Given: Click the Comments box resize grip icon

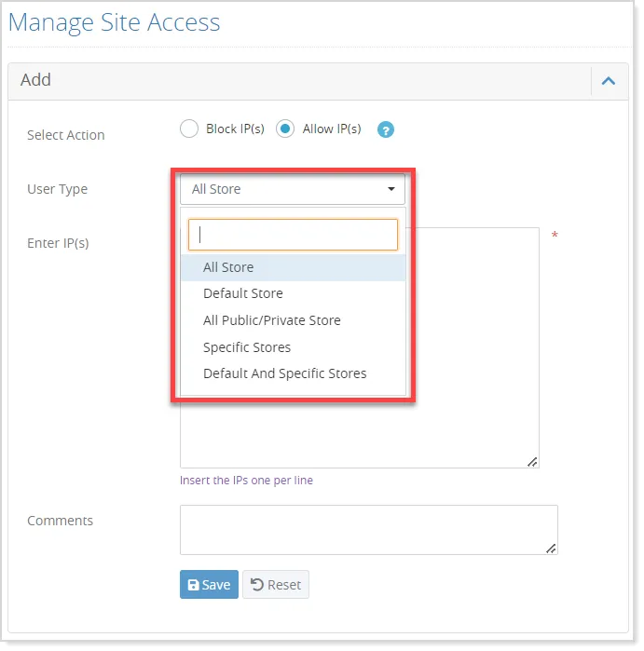Looking at the screenshot, I should click(x=551, y=549).
